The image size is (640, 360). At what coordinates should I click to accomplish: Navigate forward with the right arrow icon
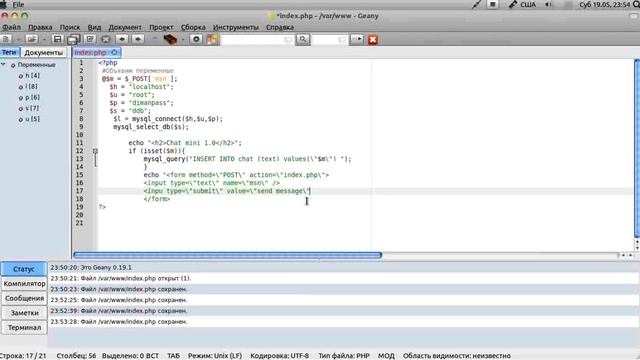coord(138,39)
